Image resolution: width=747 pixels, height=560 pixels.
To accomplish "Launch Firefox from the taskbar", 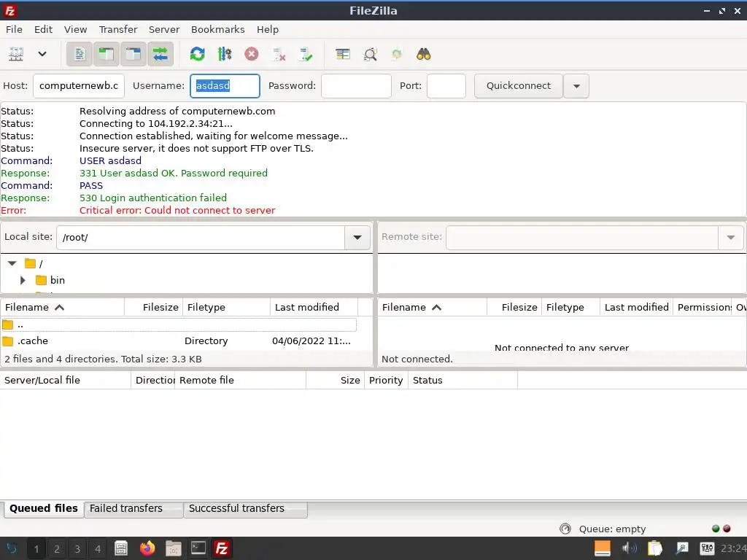I will coord(147,548).
